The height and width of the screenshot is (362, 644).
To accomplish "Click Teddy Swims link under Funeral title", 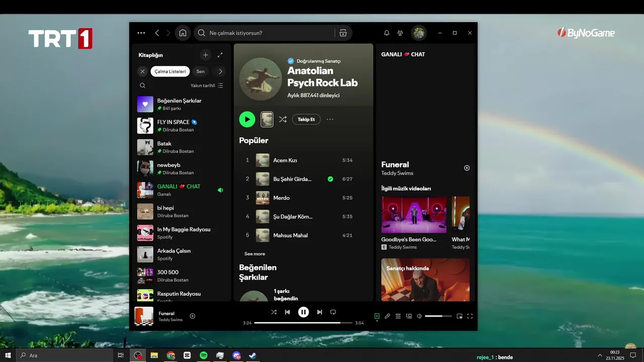I will tap(397, 173).
